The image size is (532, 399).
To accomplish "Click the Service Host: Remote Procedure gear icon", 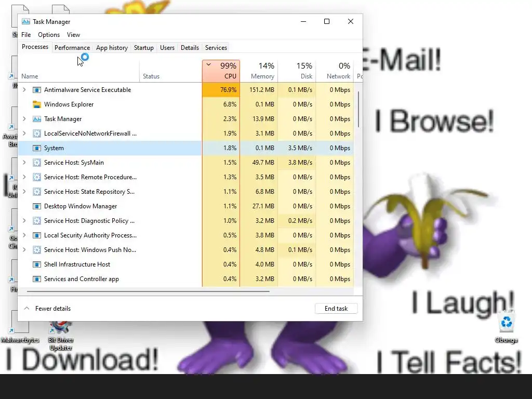I will 37,177.
